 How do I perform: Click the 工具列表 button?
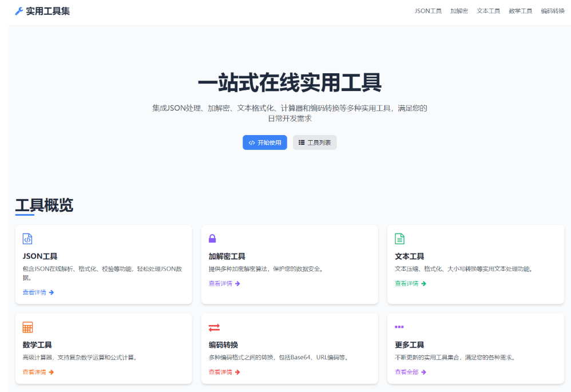pyautogui.click(x=315, y=142)
